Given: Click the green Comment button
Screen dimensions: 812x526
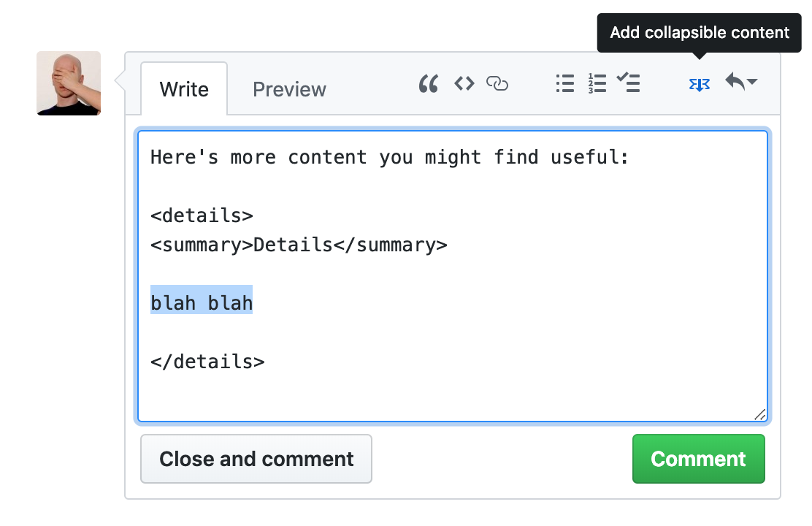Looking at the screenshot, I should pyautogui.click(x=698, y=459).
